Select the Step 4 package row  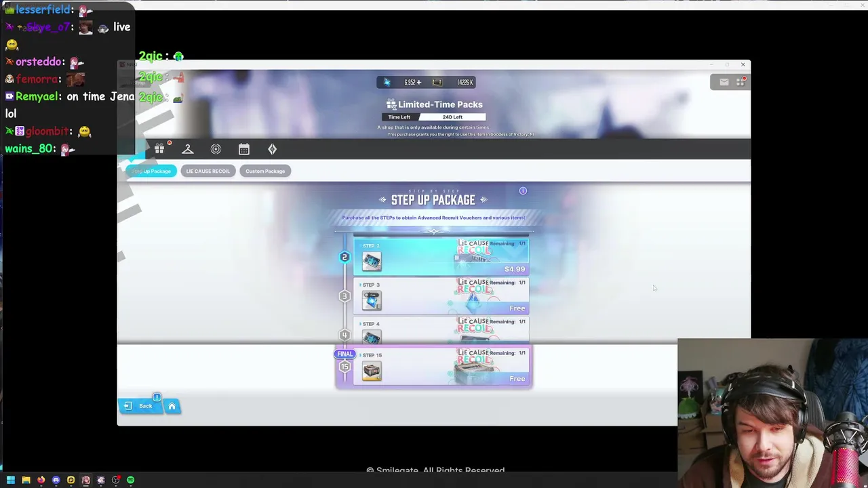click(441, 330)
